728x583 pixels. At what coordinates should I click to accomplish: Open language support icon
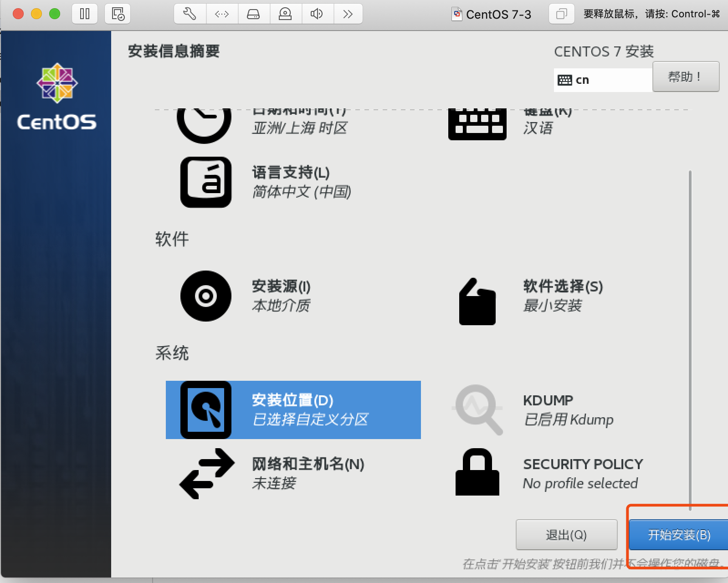pos(206,182)
